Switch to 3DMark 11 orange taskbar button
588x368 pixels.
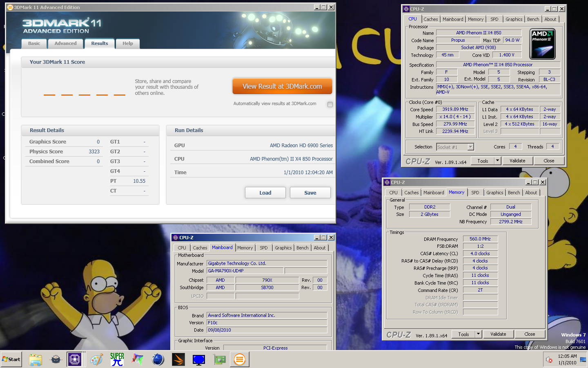240,359
